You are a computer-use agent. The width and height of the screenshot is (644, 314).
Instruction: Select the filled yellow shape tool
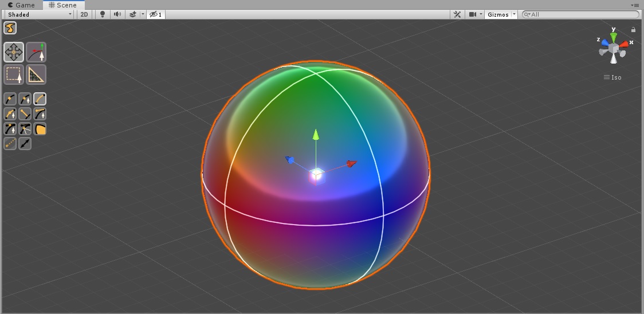click(x=40, y=129)
